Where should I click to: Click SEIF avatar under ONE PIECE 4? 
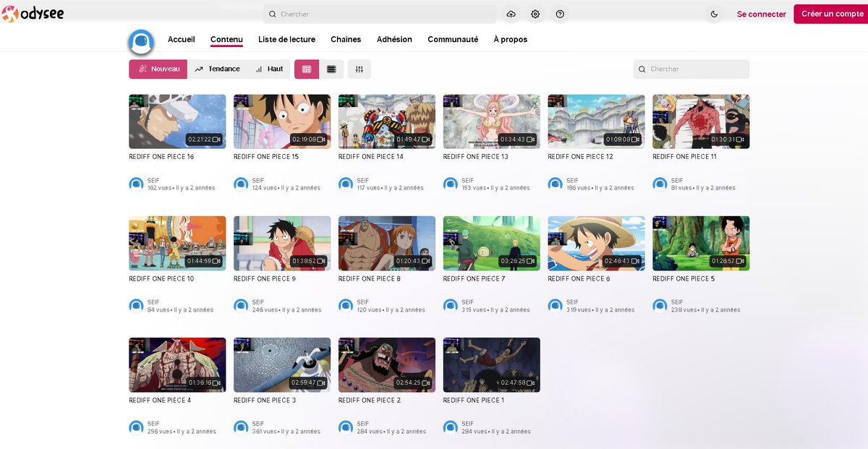click(x=136, y=427)
